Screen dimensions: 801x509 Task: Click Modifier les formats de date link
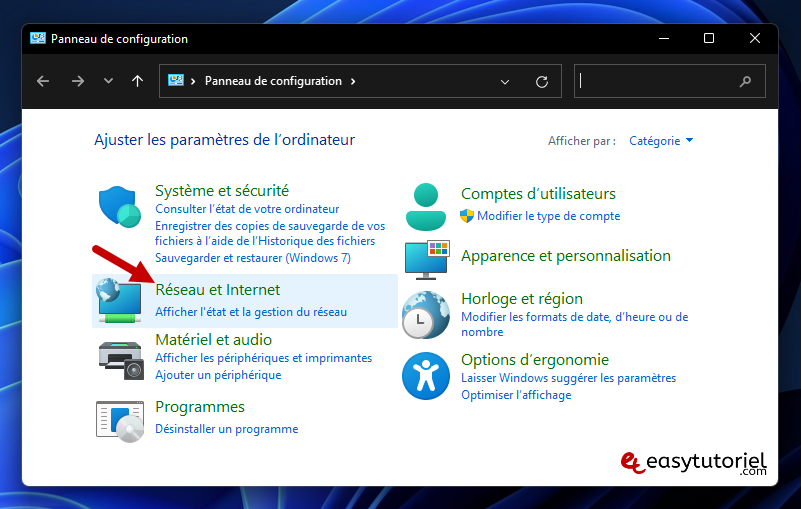575,324
